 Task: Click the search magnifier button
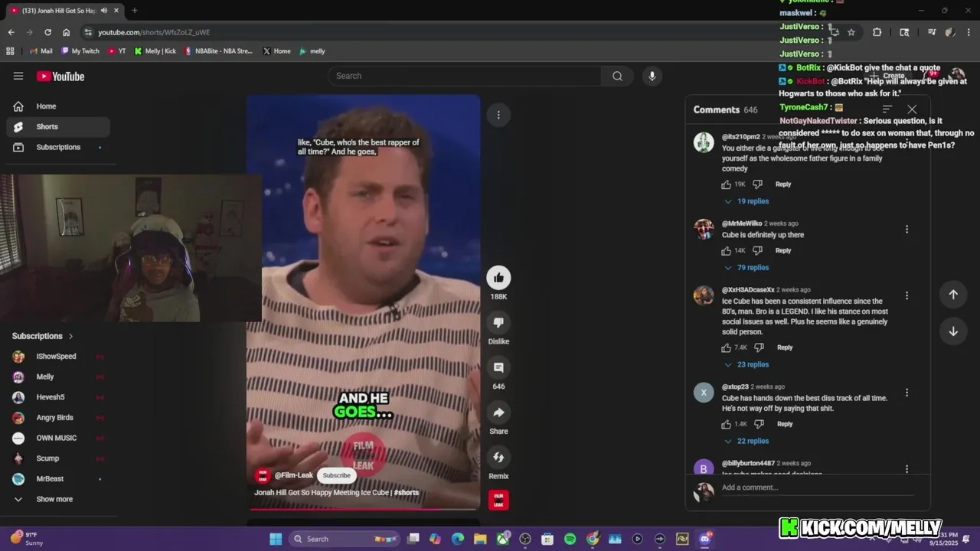click(x=617, y=76)
